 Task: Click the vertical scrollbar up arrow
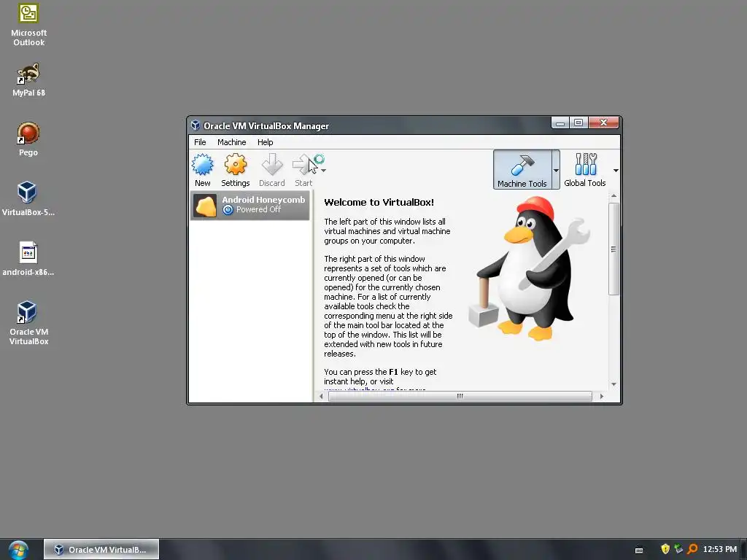(x=614, y=195)
